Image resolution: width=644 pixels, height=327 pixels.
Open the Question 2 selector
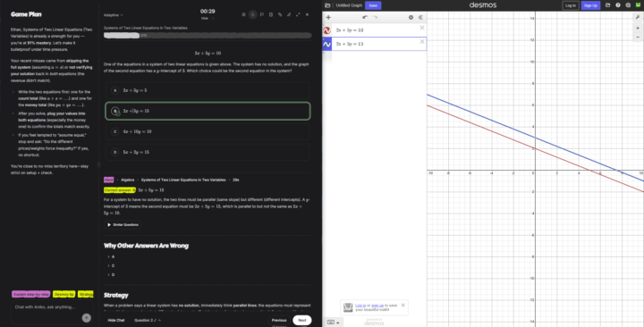coord(148,321)
